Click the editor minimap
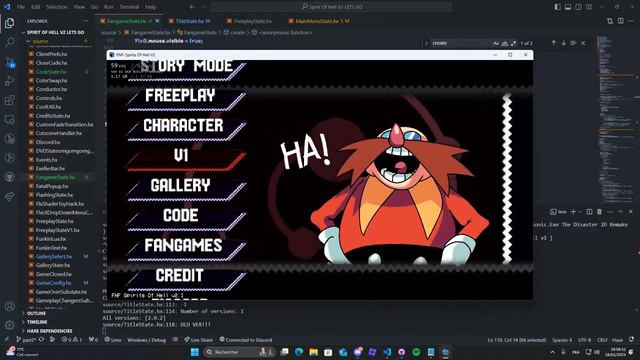This screenshot has width=640, height=360. pyautogui.click(x=616, y=118)
